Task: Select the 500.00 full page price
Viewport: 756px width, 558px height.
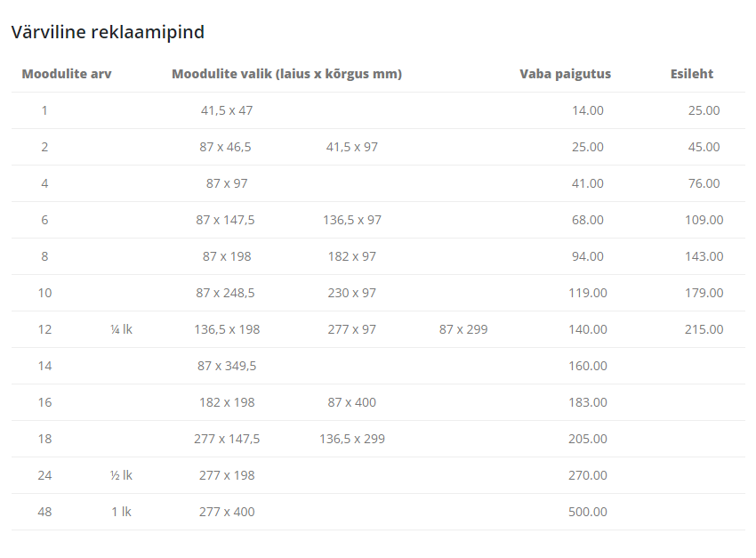Action: 588,512
